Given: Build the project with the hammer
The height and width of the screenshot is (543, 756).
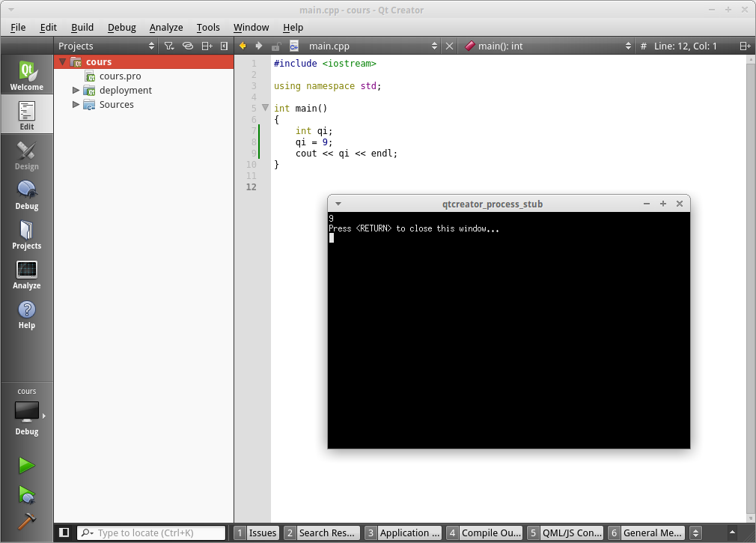Looking at the screenshot, I should 26,521.
